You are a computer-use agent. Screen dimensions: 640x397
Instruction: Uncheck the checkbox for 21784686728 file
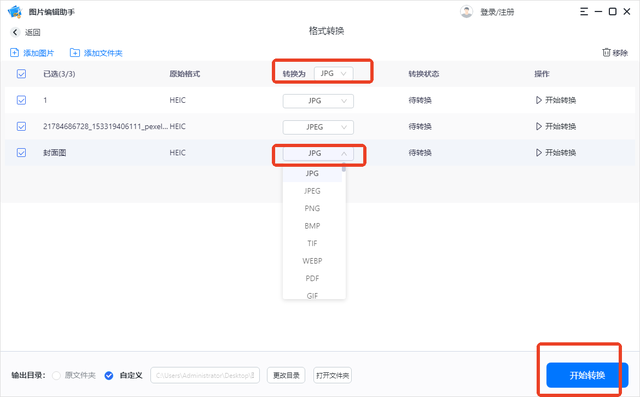[21, 126]
